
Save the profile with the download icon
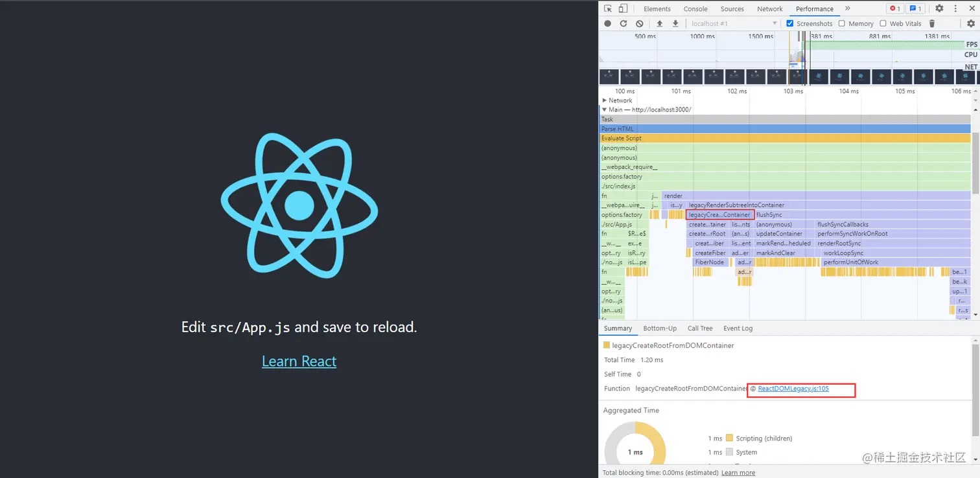pos(675,23)
